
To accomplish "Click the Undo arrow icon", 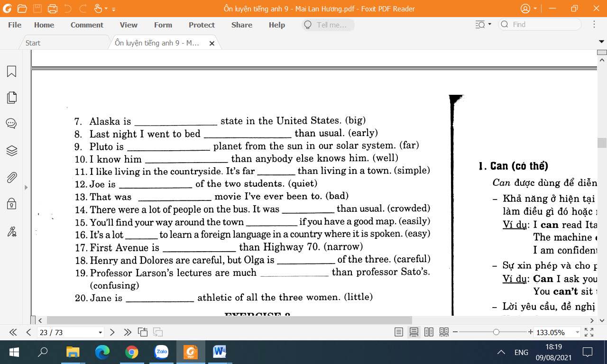I will (68, 9).
